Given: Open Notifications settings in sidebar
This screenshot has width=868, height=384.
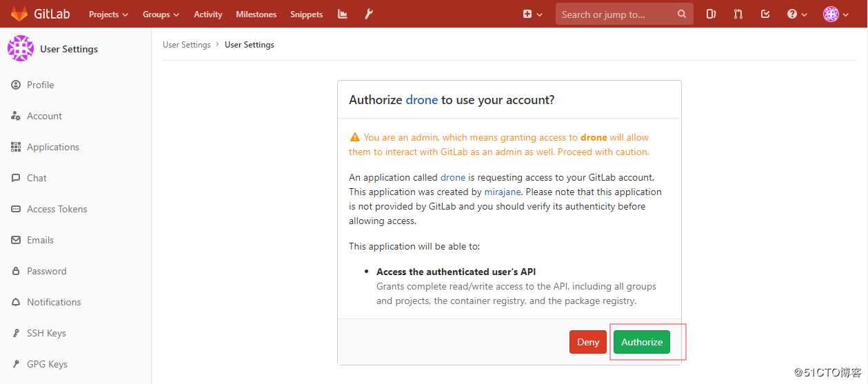Looking at the screenshot, I should [54, 302].
